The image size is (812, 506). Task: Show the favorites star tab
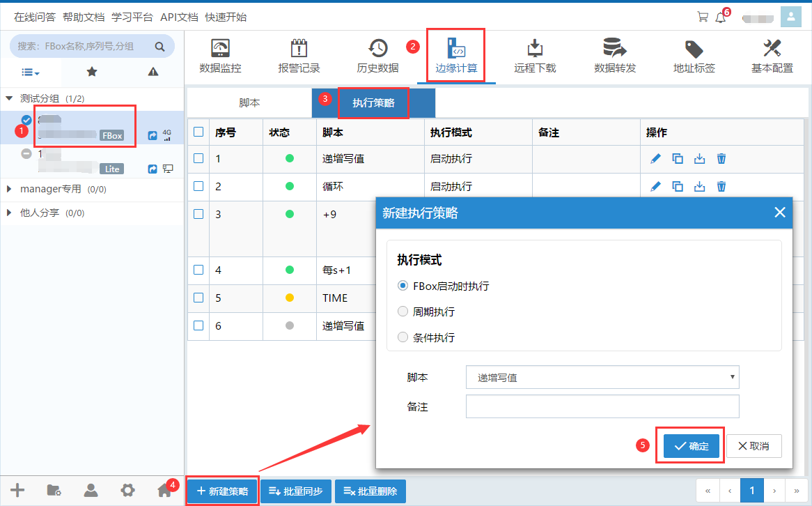(91, 72)
